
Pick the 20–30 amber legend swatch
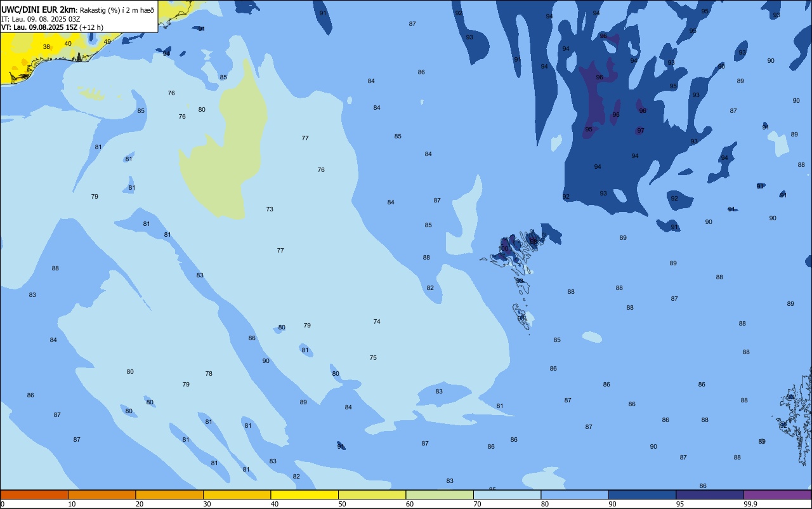click(169, 494)
